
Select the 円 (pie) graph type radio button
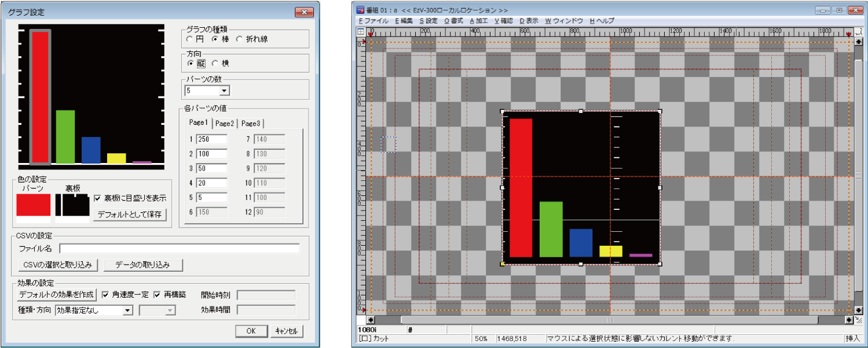(189, 39)
